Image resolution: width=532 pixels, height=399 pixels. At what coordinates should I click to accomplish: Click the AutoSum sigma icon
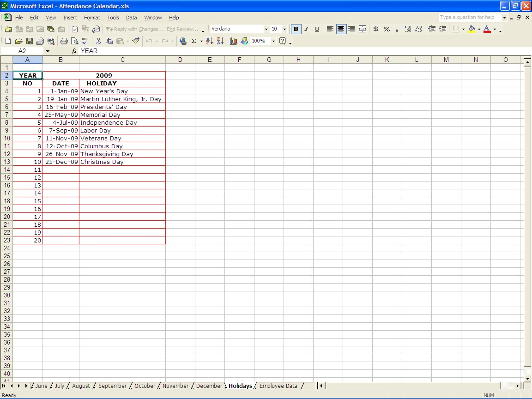[x=194, y=41]
